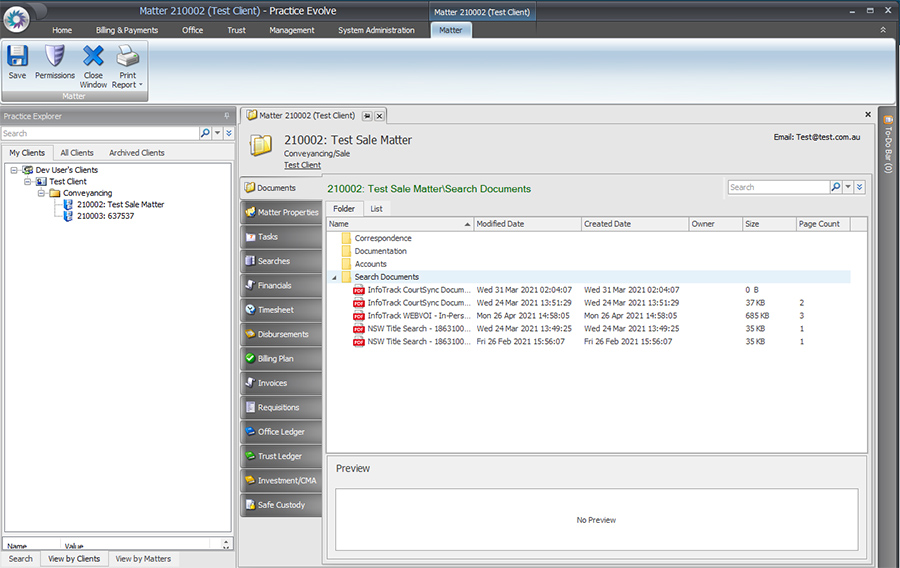Open the Investment/CMA section
900x568 pixels.
pos(281,480)
